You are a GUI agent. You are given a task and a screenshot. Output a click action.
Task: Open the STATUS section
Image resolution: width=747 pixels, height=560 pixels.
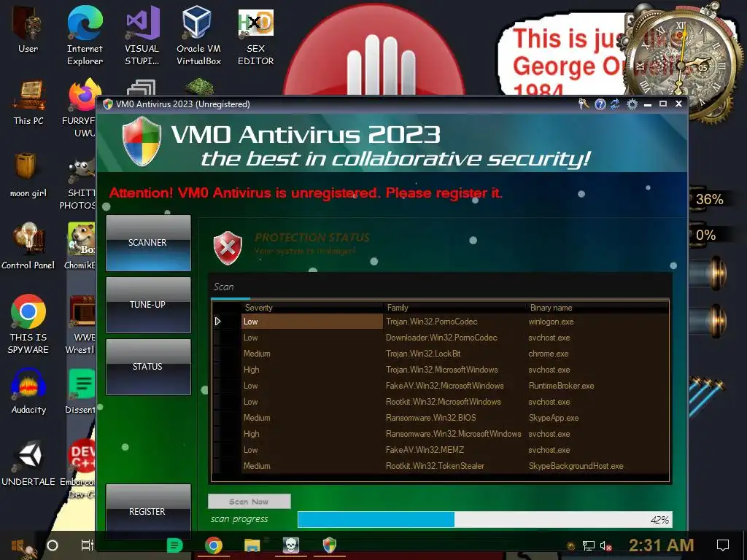(148, 367)
